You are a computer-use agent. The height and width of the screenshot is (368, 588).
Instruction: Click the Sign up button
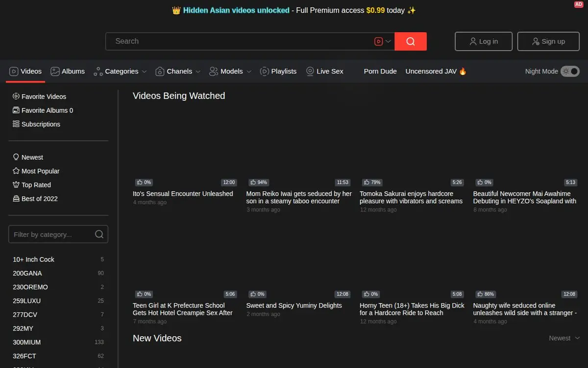click(549, 41)
